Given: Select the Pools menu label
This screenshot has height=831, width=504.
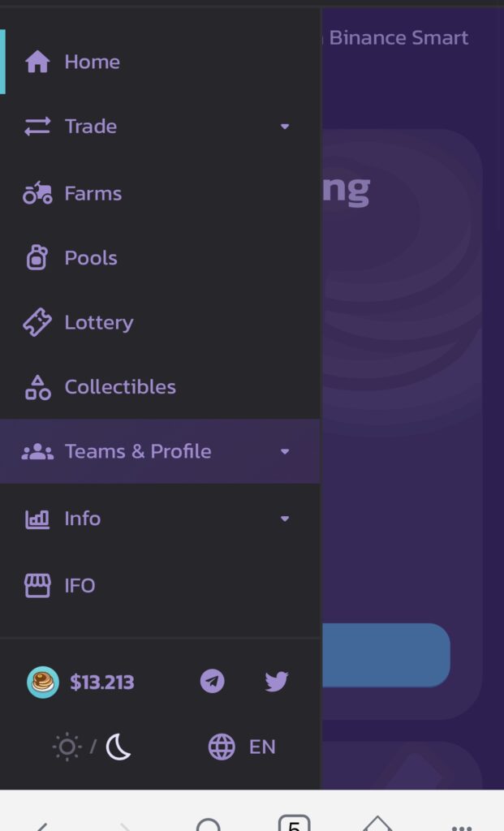Looking at the screenshot, I should [x=91, y=258].
